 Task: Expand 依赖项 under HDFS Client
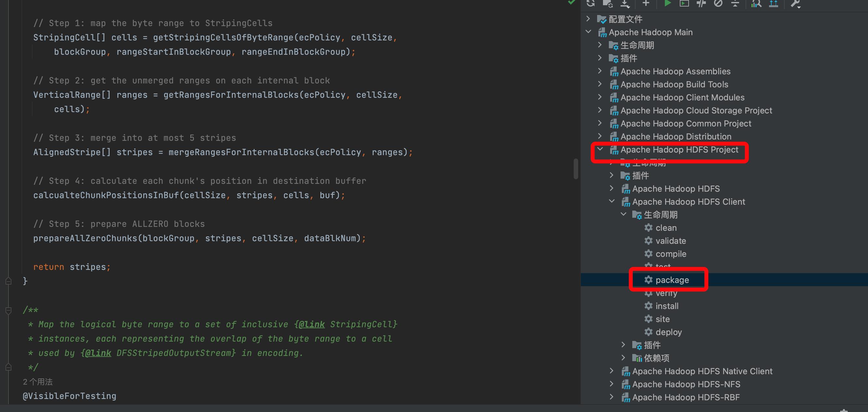[x=623, y=358]
